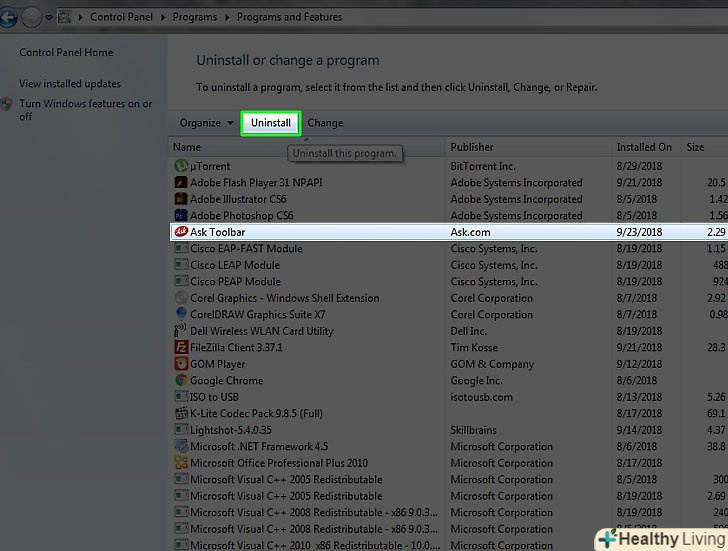The width and height of the screenshot is (728, 551).
Task: Expand the arrow after Control Panel breadcrumb
Action: click(x=162, y=17)
